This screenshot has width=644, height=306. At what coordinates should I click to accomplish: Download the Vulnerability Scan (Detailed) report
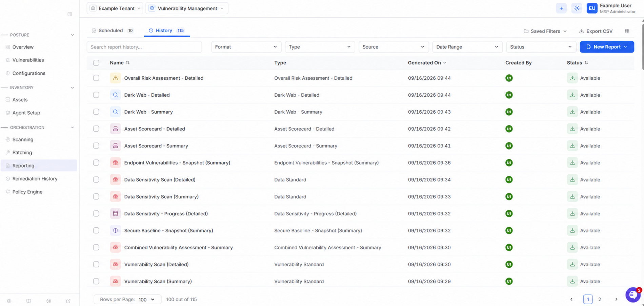[x=572, y=265]
